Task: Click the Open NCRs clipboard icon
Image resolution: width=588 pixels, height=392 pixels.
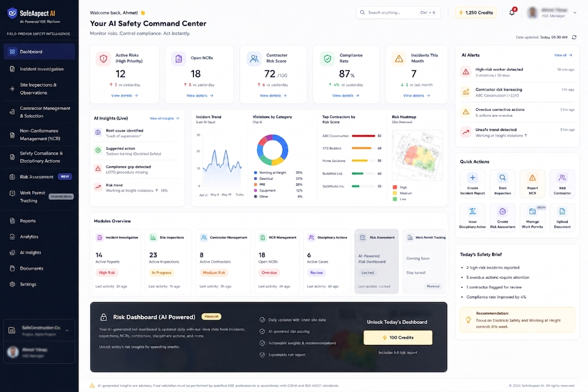Action: click(x=179, y=59)
